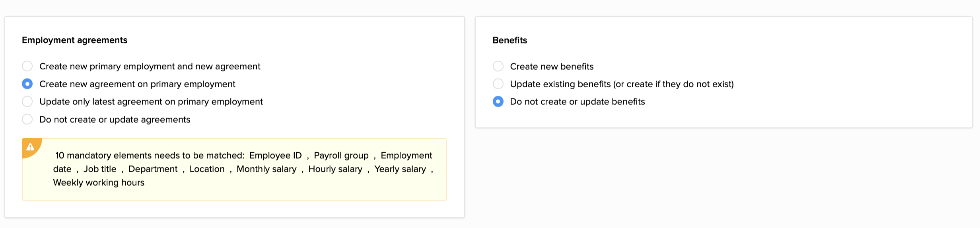Click the 'Benefits' section heading

click(509, 40)
